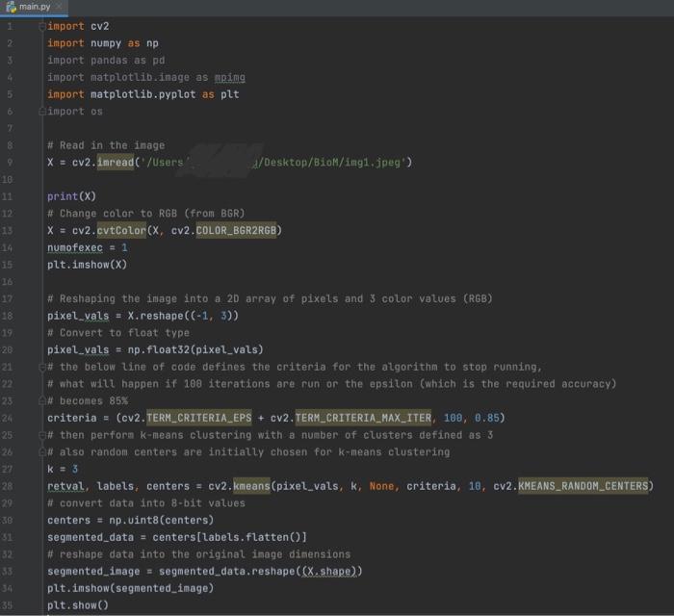Click highlighted 'imread' in cv2.imread call
The image size is (674, 616).
point(116,163)
